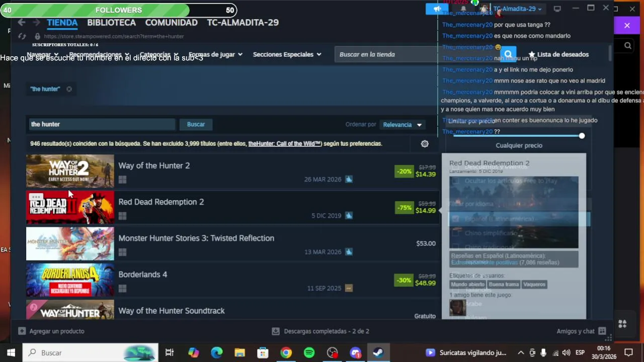Click the Steam page vertical scrollbar
The image size is (644, 362).
[x=610, y=53]
